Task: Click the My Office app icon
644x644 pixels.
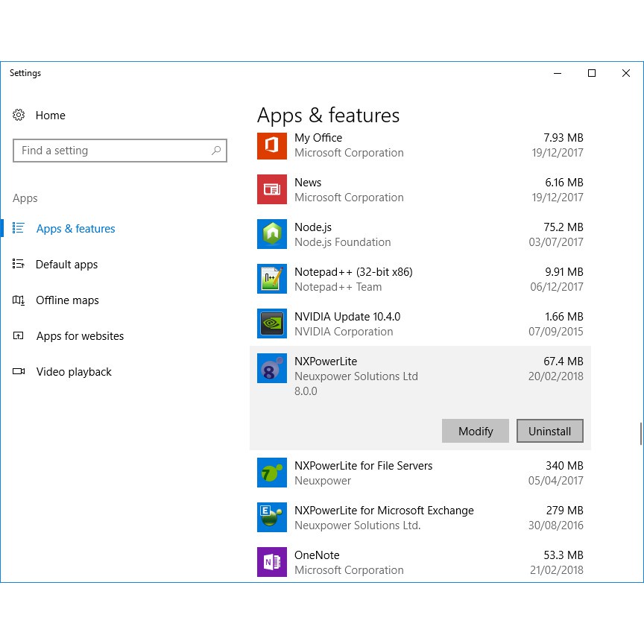Action: tap(271, 145)
